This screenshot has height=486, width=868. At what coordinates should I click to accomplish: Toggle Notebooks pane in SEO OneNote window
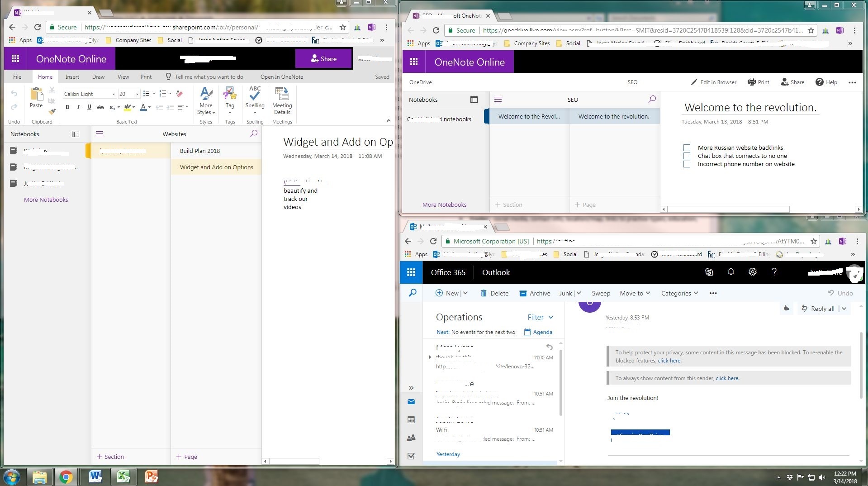click(x=474, y=100)
